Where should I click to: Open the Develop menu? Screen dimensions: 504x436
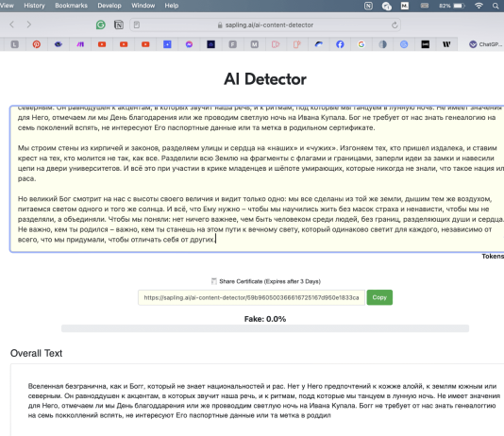pyautogui.click(x=109, y=6)
